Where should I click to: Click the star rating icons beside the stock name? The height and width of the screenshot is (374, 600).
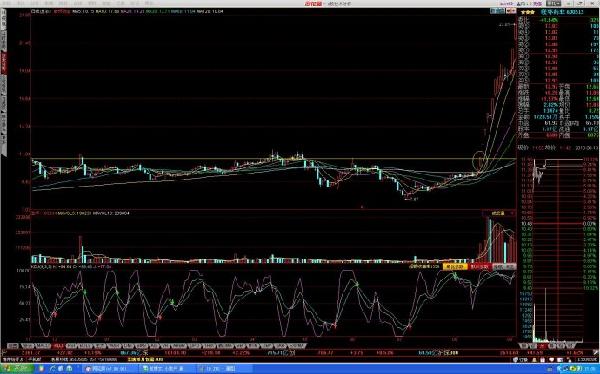coord(528,12)
